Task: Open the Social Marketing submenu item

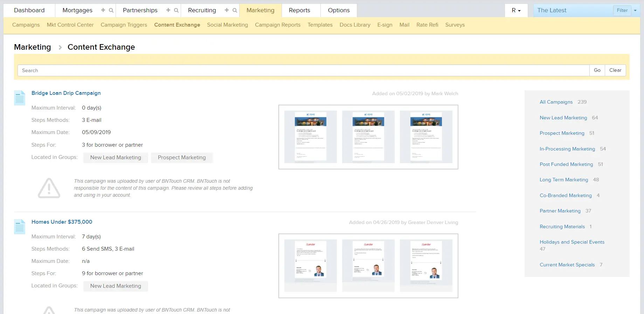Action: tap(227, 25)
